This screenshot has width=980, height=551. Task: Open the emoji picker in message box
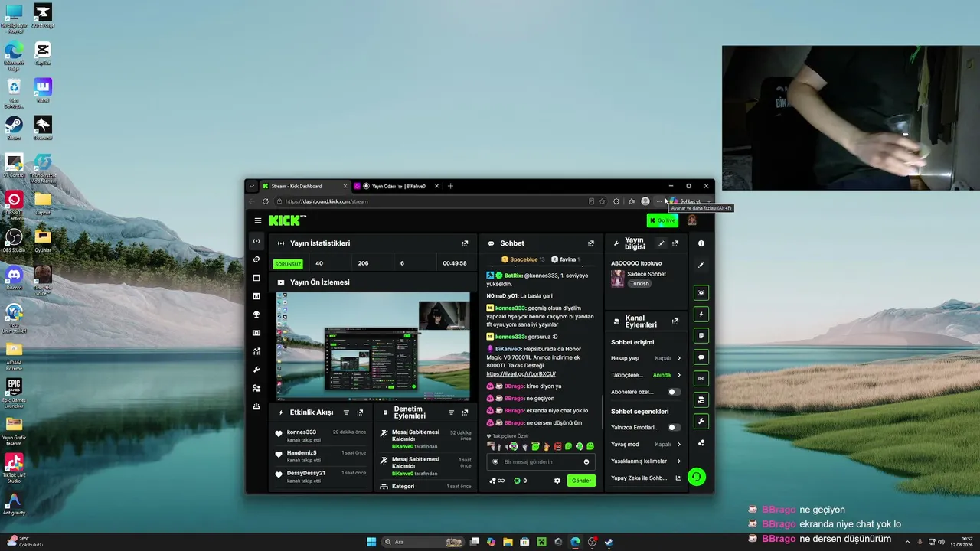point(586,461)
